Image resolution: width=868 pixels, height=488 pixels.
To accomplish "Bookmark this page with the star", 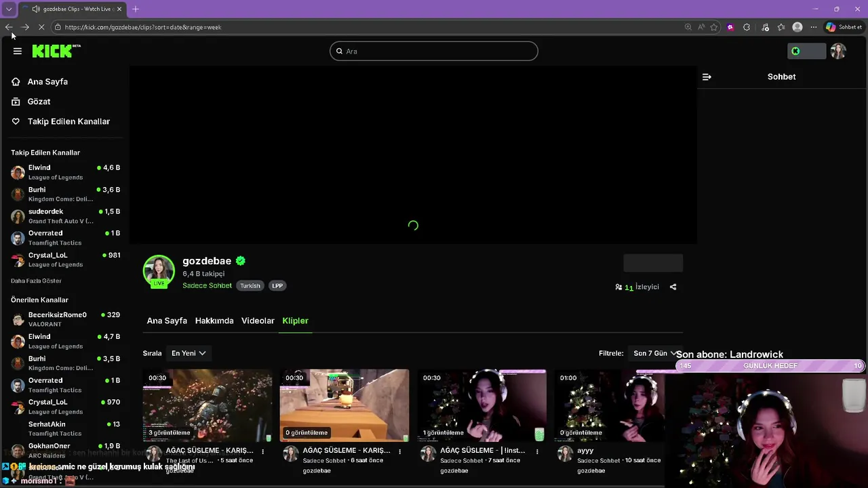I will (714, 27).
